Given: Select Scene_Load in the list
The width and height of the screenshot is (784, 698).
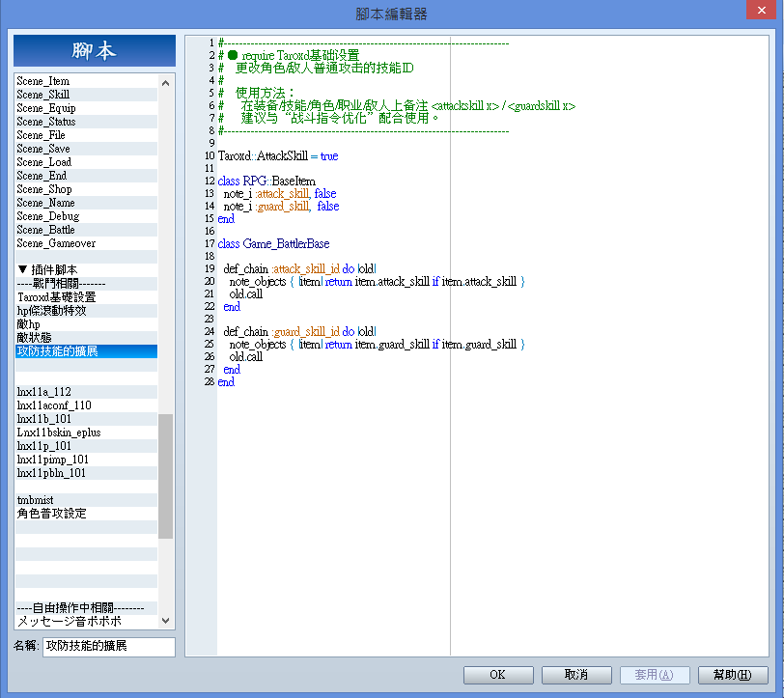Looking at the screenshot, I should click(87, 162).
